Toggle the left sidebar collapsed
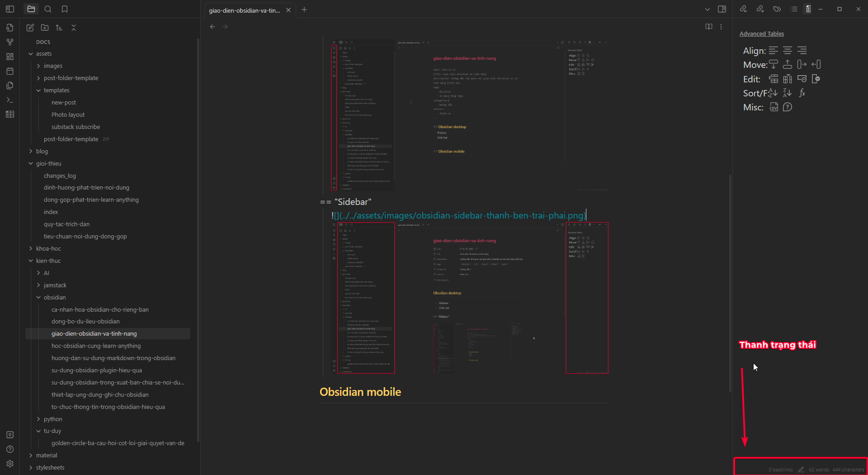The height and width of the screenshot is (475, 868). click(9, 9)
